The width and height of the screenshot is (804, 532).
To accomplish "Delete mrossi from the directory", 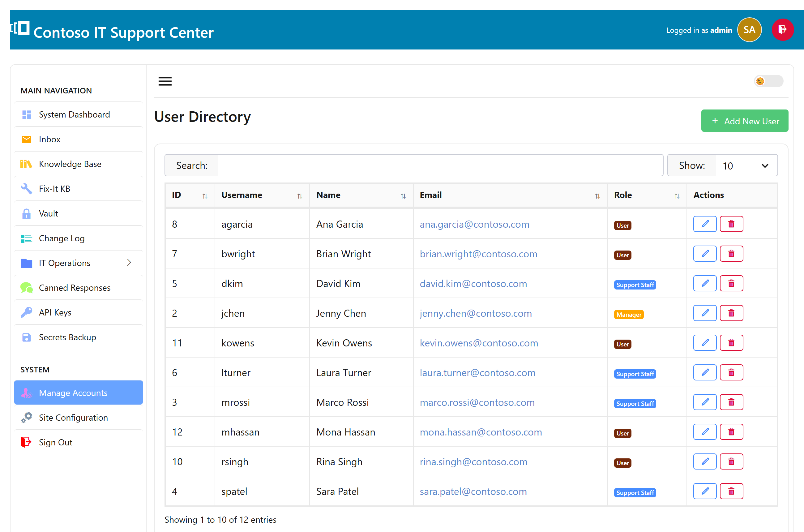I will (731, 402).
